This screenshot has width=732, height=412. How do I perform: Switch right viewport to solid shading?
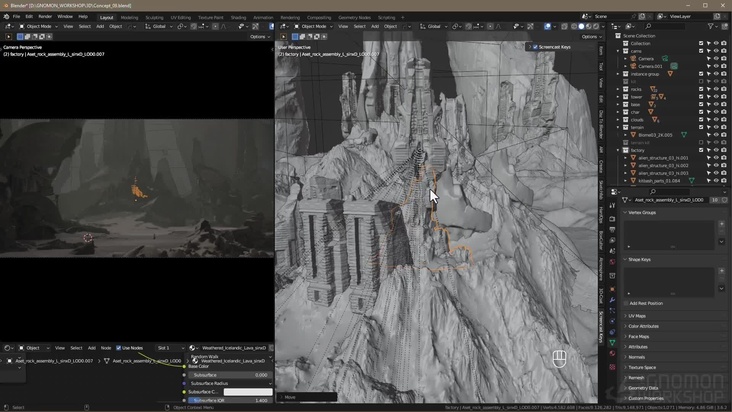tap(581, 27)
